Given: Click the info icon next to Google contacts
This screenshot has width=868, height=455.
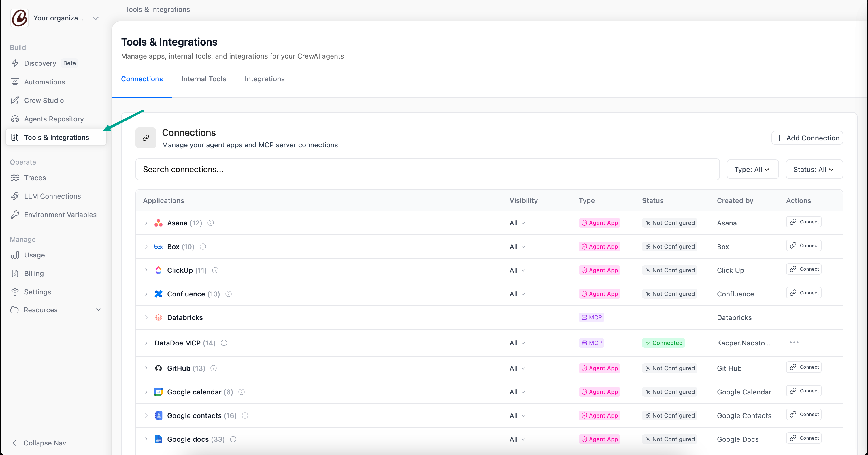Looking at the screenshot, I should pyautogui.click(x=245, y=415).
